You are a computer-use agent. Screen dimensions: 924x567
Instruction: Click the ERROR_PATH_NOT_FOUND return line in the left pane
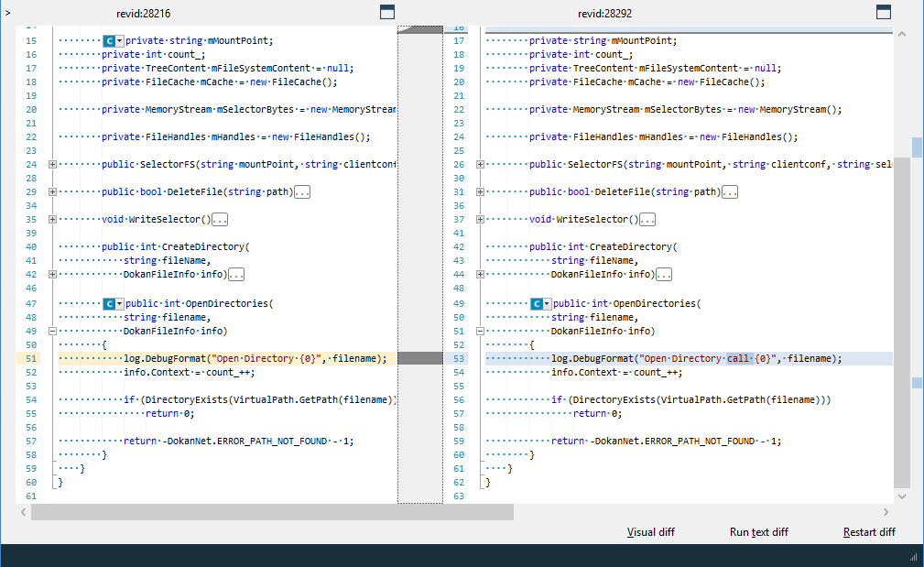(239, 441)
